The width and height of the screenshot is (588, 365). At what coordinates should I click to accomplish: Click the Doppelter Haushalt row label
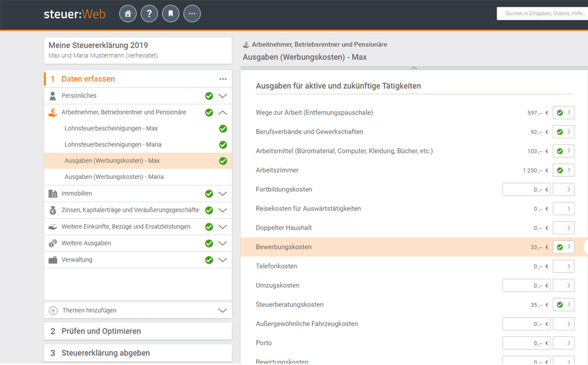click(284, 228)
